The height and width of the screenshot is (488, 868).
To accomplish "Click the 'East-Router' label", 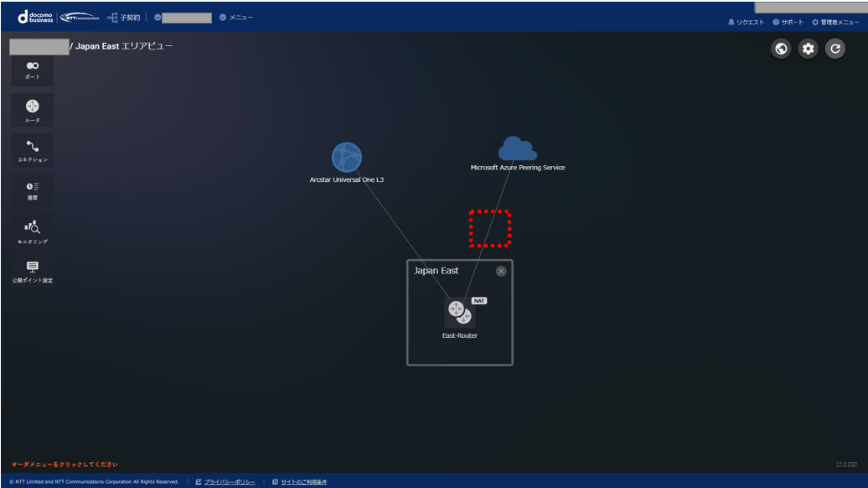I will (x=459, y=335).
